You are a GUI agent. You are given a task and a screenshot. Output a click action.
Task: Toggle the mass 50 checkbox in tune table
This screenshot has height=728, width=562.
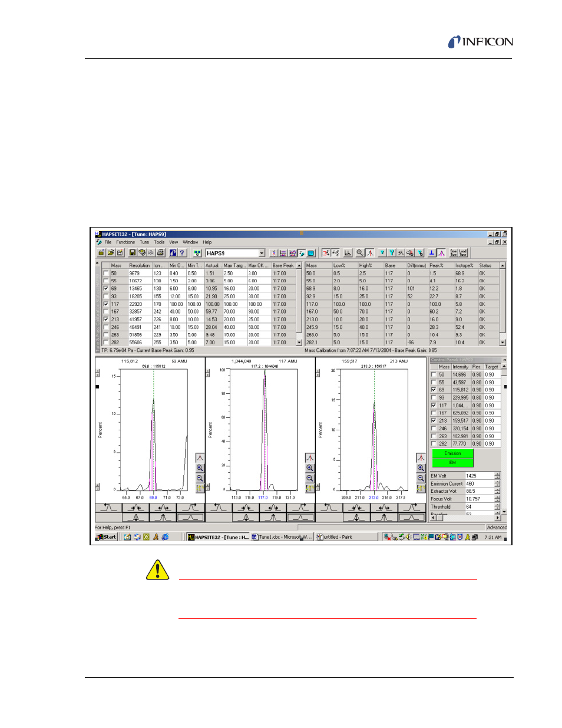[x=106, y=274]
